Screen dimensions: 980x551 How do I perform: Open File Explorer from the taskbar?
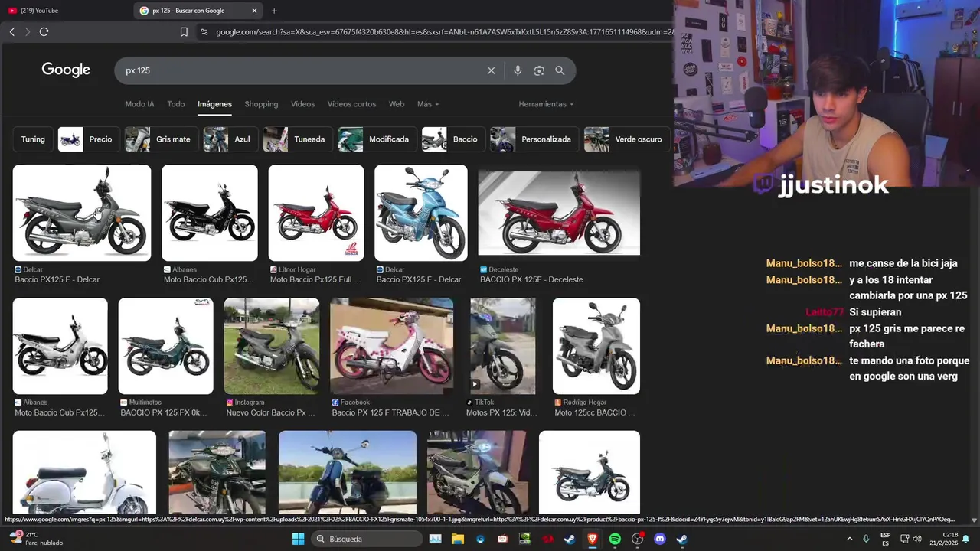(458, 539)
